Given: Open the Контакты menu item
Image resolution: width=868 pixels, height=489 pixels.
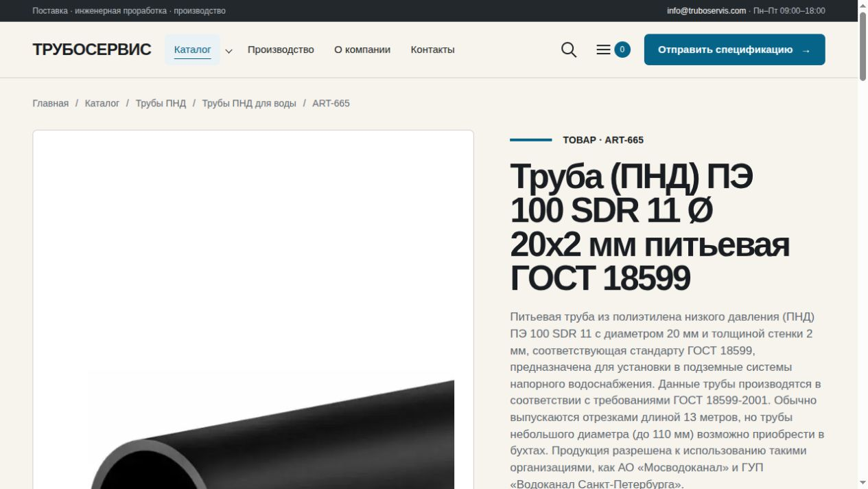Looking at the screenshot, I should [432, 49].
